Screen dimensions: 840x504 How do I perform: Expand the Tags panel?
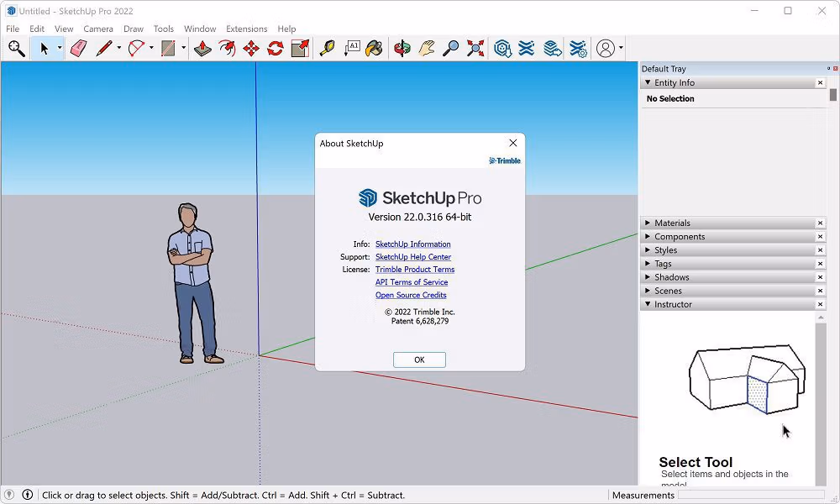tap(648, 264)
